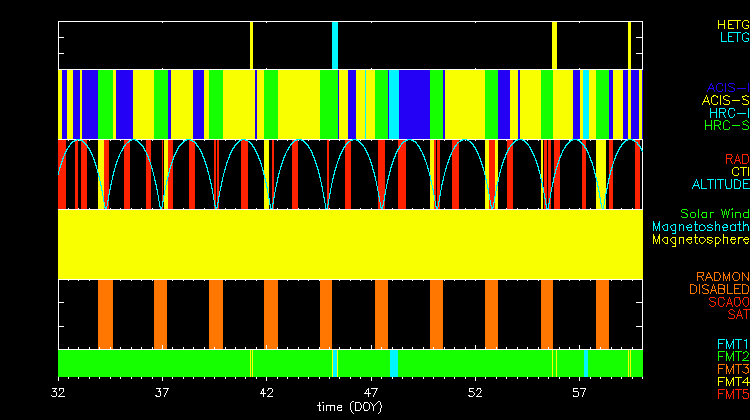Click the time (DOY) axis title

click(350, 408)
